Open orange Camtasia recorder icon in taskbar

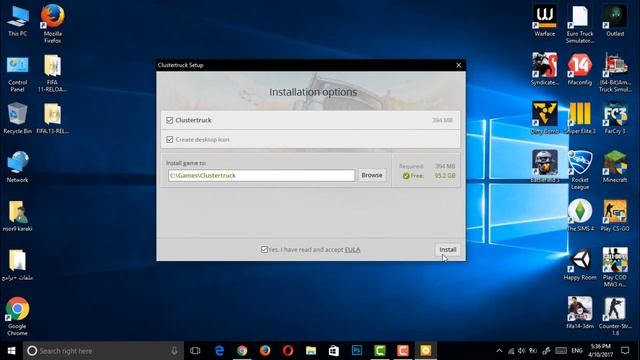click(402, 351)
